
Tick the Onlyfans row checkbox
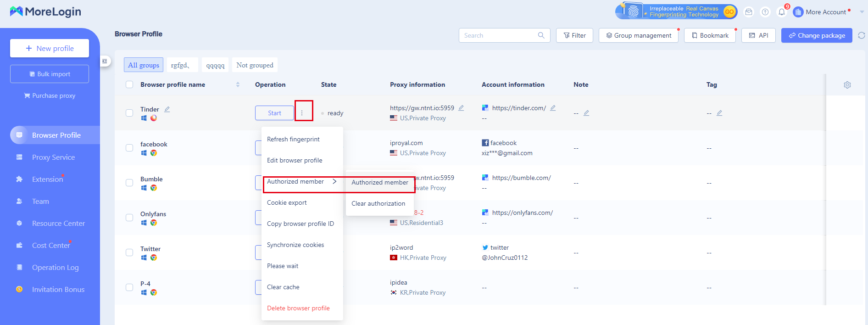pyautogui.click(x=129, y=218)
